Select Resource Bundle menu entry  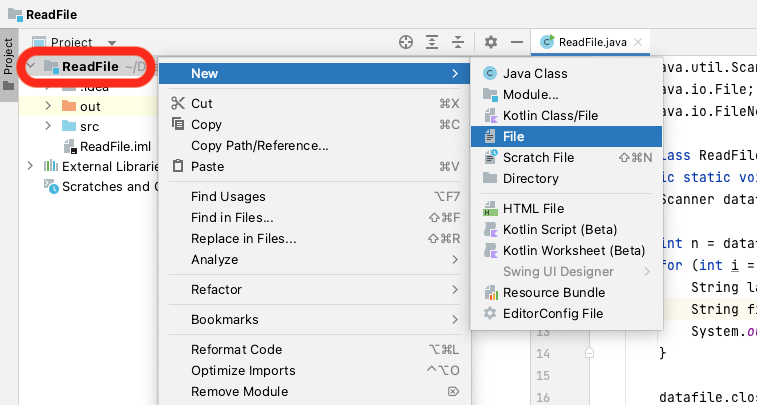pos(553,292)
